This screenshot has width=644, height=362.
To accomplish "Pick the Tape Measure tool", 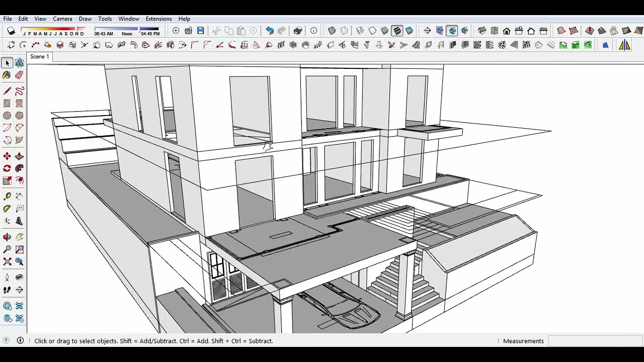I will [x=7, y=196].
